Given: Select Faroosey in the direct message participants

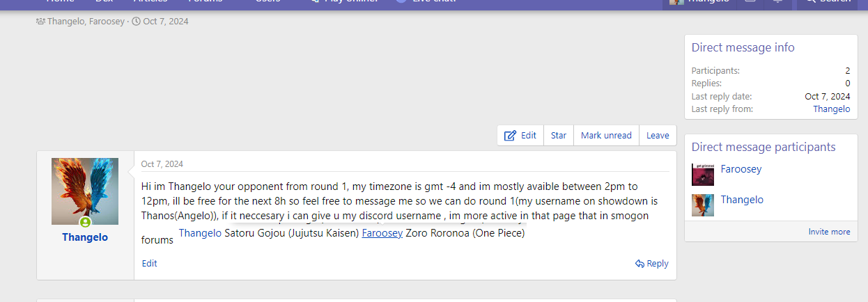Looking at the screenshot, I should click(741, 169).
